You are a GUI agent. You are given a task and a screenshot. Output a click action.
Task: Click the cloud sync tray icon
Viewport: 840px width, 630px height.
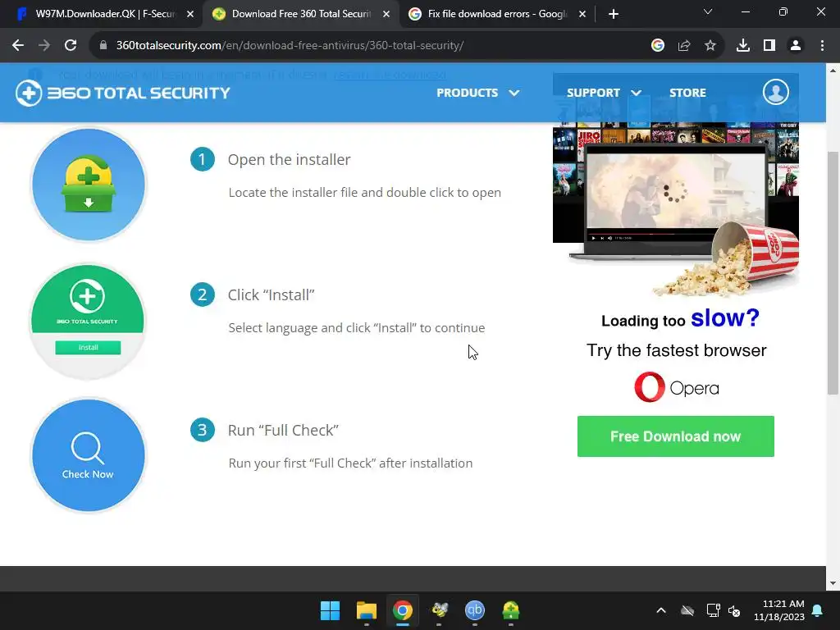point(687,610)
